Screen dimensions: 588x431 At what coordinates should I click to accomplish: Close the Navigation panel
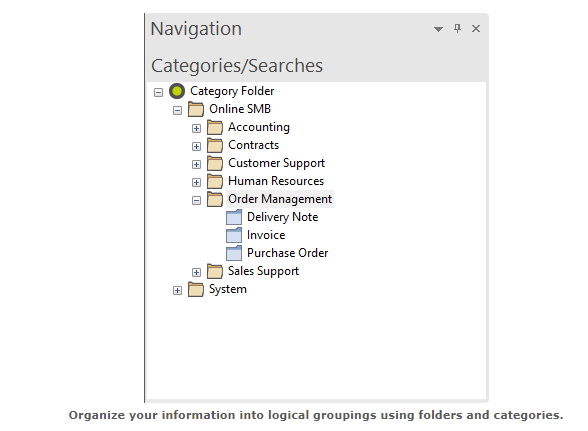(476, 29)
